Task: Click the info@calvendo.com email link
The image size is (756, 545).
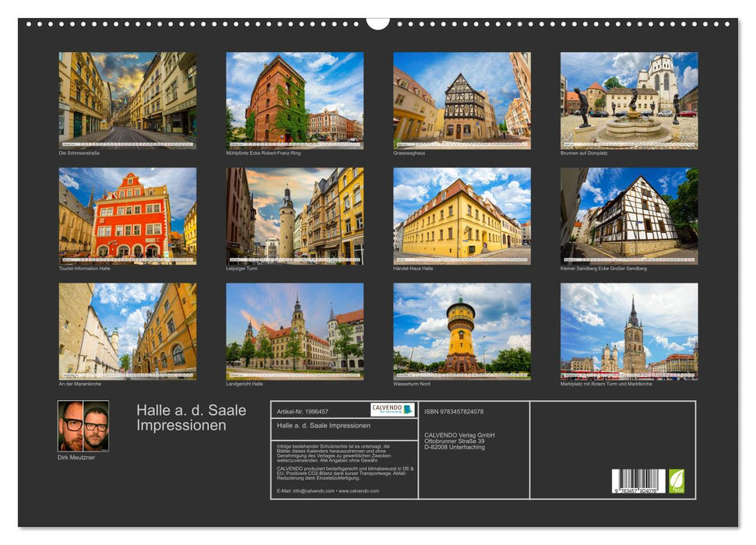Action: tap(312, 490)
